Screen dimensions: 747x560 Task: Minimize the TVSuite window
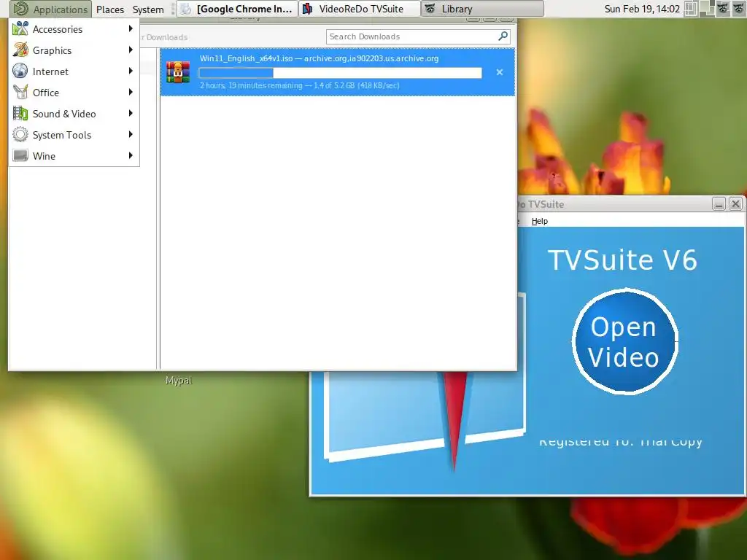pos(719,204)
